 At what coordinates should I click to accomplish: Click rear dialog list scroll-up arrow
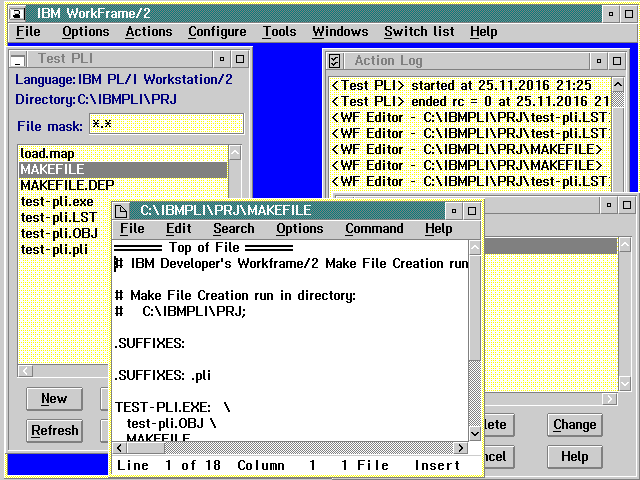[x=625, y=245]
